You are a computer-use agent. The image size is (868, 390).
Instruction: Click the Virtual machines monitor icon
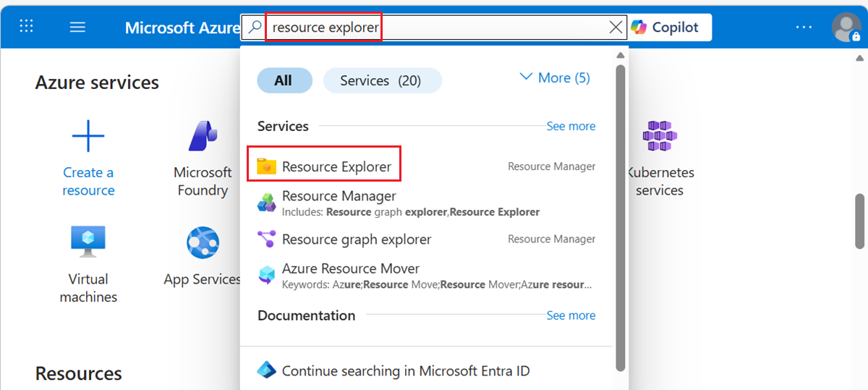pos(88,242)
